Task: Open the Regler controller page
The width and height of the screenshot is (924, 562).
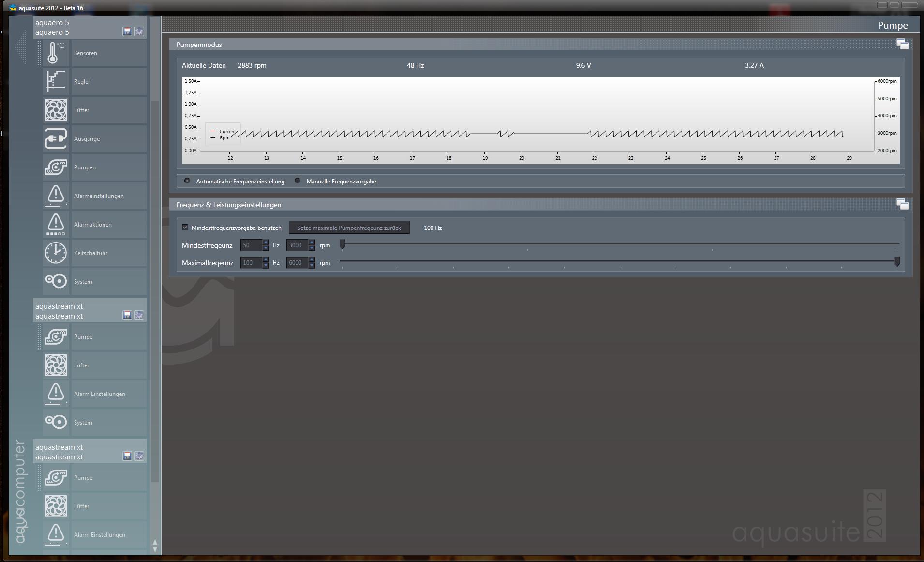Action: pyautogui.click(x=94, y=82)
